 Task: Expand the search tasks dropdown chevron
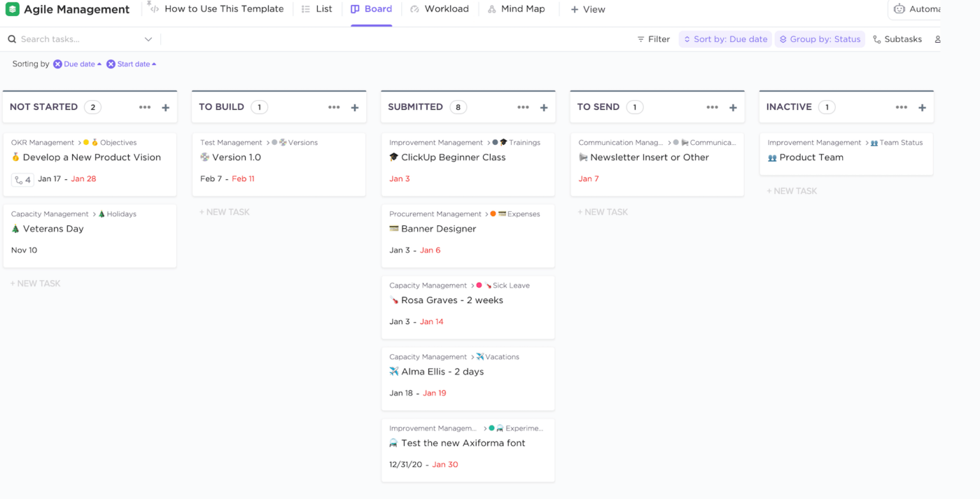tap(148, 40)
